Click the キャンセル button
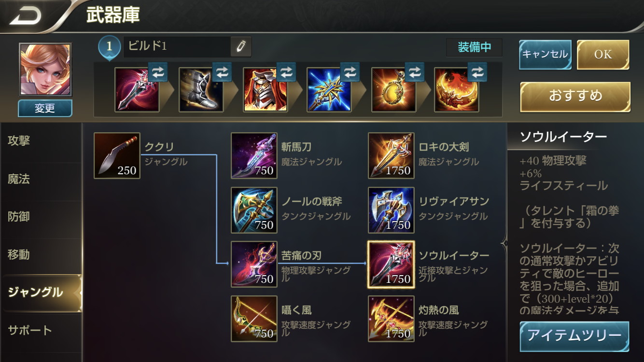 pyautogui.click(x=545, y=55)
